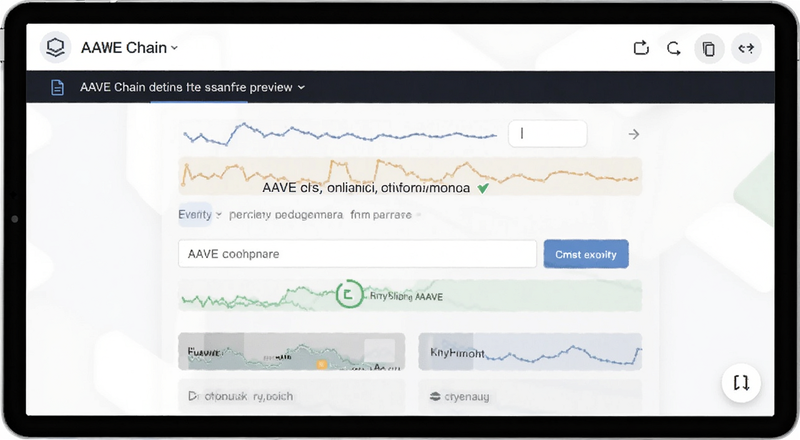Click the blue Cmst exoiity button

[x=586, y=254]
